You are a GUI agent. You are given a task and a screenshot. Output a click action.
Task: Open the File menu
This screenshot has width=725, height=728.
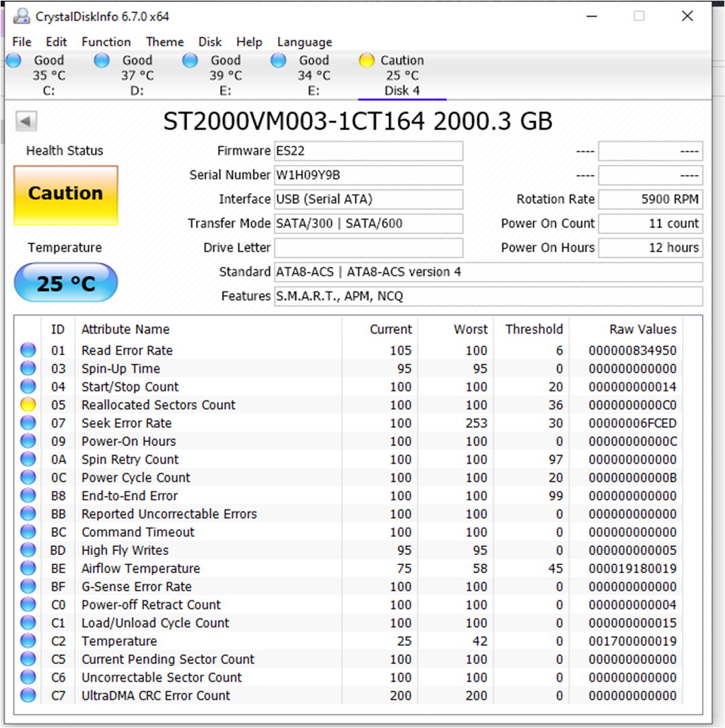click(x=22, y=42)
